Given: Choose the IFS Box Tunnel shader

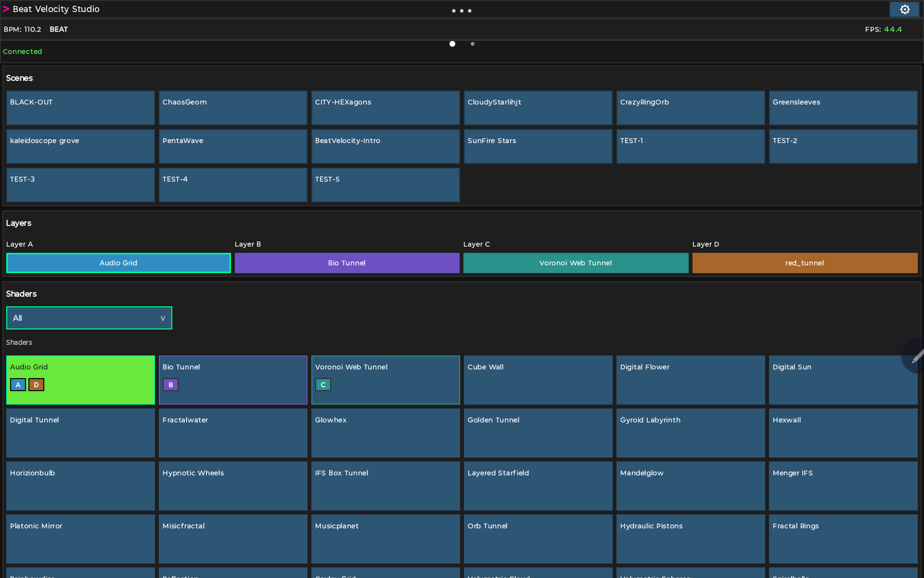Looking at the screenshot, I should (385, 486).
